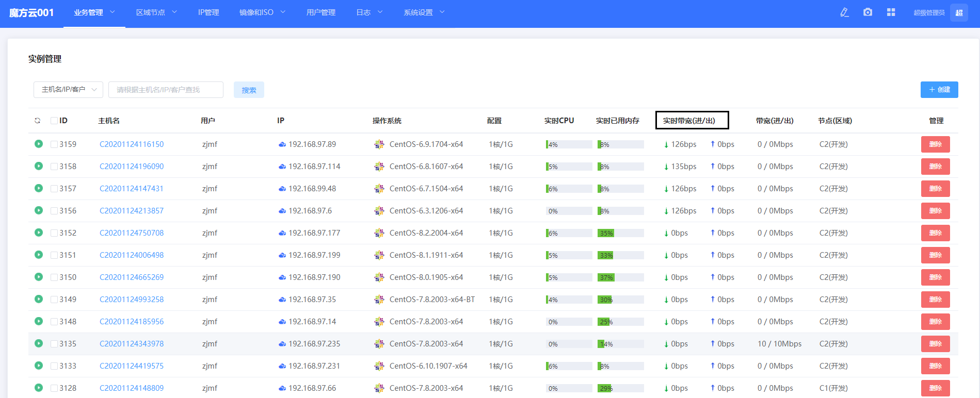The height and width of the screenshot is (398, 980).
Task: Click the download arrow icon beside 135bps
Action: click(666, 167)
